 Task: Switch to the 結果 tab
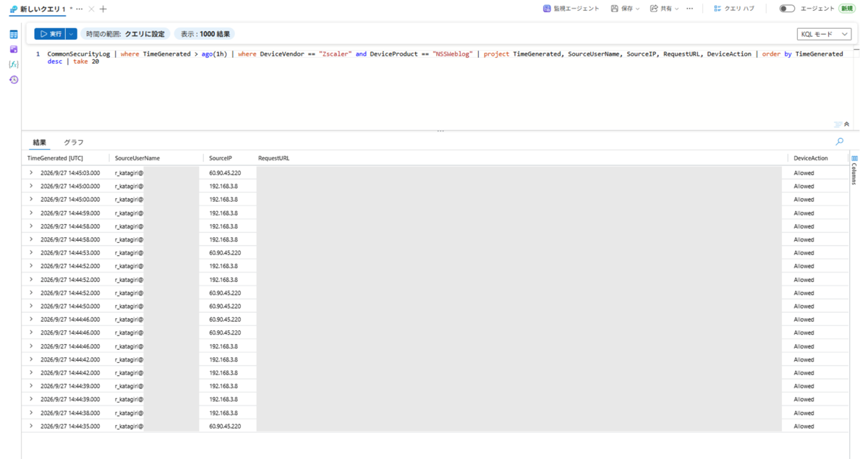coord(39,142)
